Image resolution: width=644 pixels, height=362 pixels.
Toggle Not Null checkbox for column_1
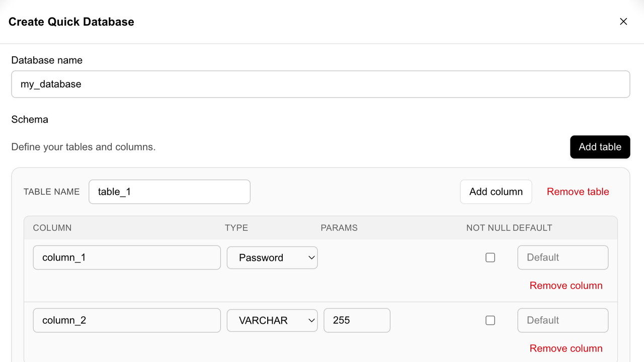(x=490, y=257)
